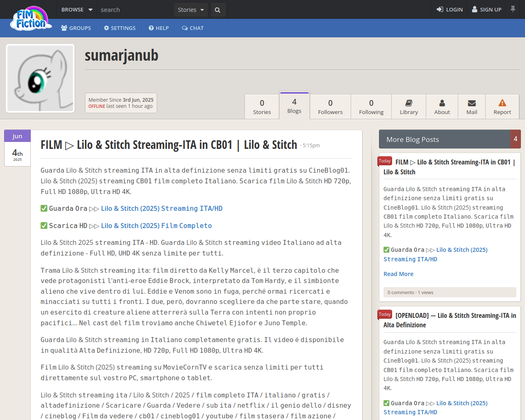The image size is (525, 420).
Task: Open sidebar post [OPENLOAD] Lilo & Stitch Streaming-ITA
Action: [x=450, y=320]
